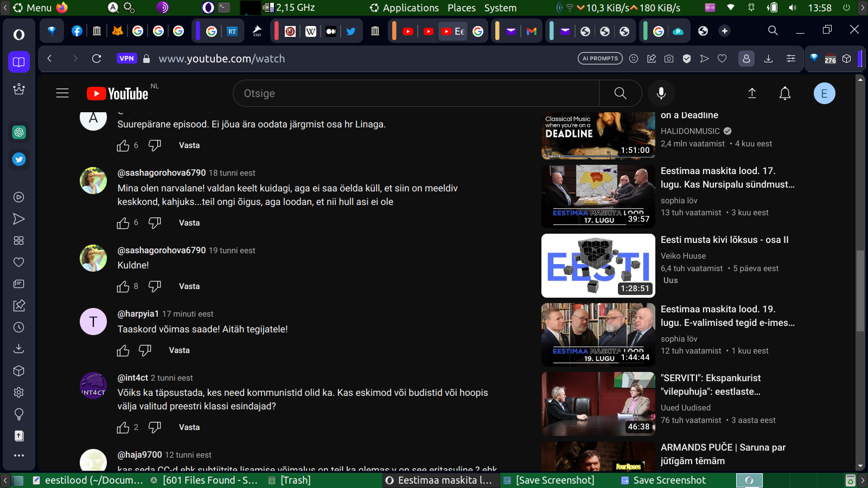
Task: Start voice search with the microphone
Action: [x=661, y=93]
